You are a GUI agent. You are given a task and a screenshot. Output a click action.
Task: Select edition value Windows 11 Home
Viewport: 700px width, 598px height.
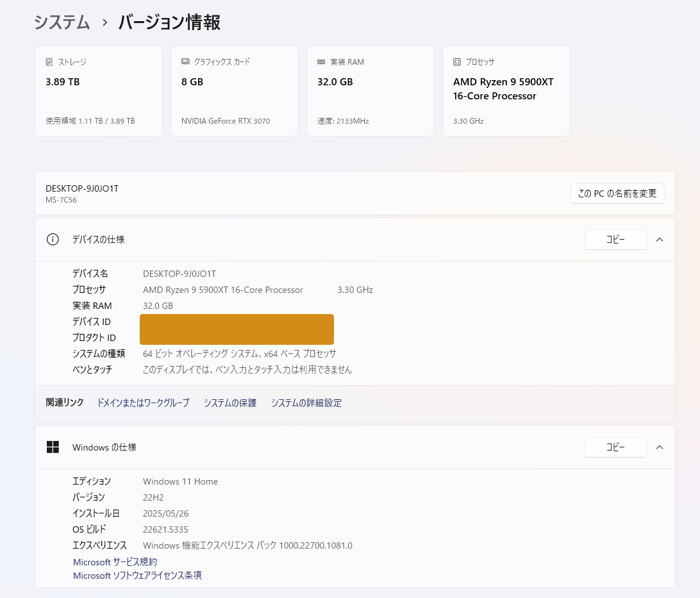tap(180, 481)
